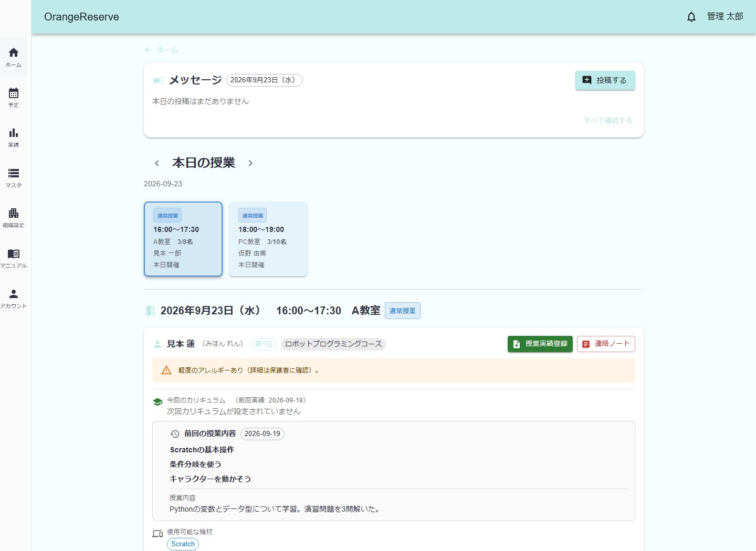The height and width of the screenshot is (551, 756).
Task: Click the devices icon beside 使用可能な機材
Action: click(x=157, y=534)
